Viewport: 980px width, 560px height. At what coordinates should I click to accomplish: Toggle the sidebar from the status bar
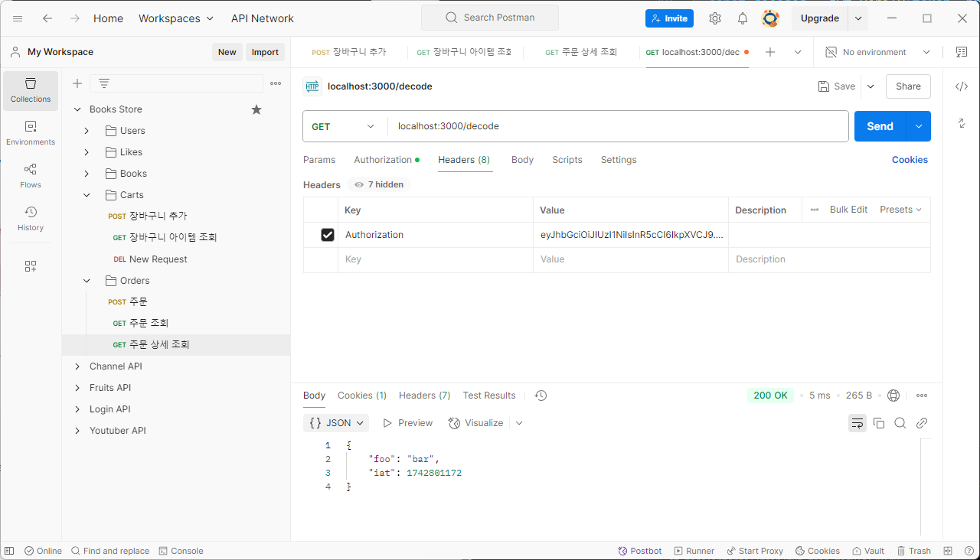[x=9, y=551]
